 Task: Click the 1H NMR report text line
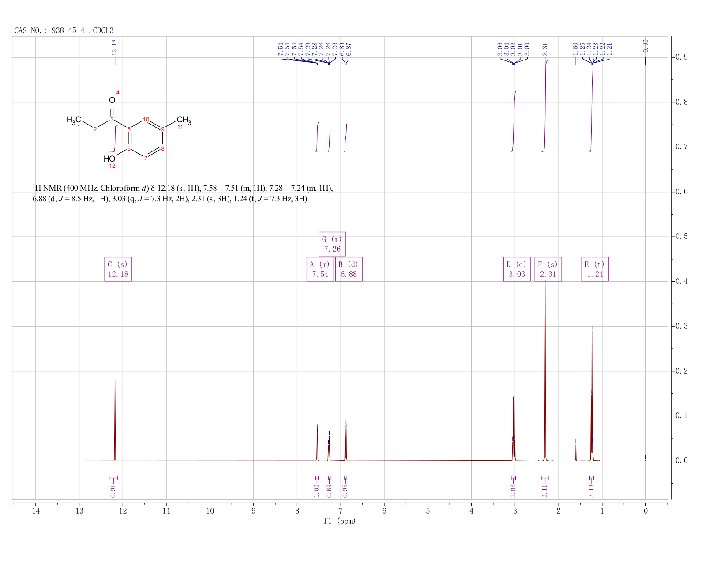[183, 189]
